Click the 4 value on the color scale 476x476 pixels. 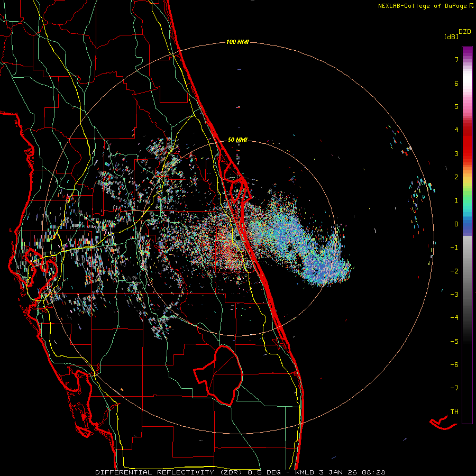click(456, 130)
